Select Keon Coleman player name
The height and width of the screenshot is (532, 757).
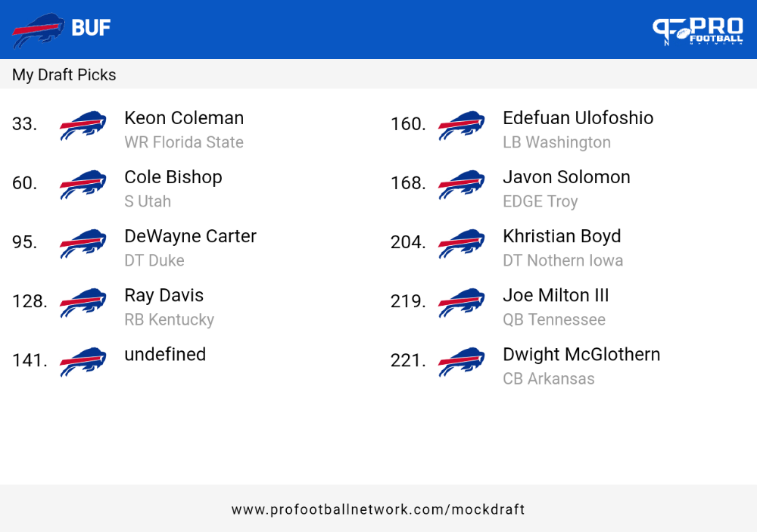(184, 118)
